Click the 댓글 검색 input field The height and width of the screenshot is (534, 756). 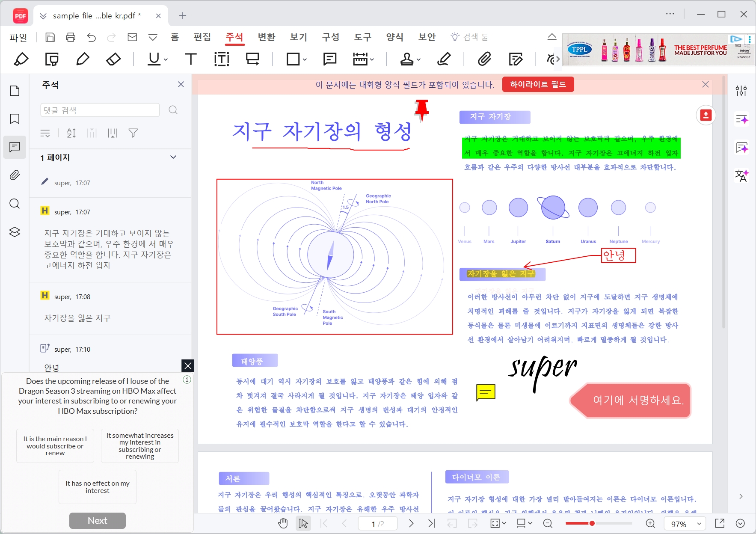pyautogui.click(x=100, y=110)
